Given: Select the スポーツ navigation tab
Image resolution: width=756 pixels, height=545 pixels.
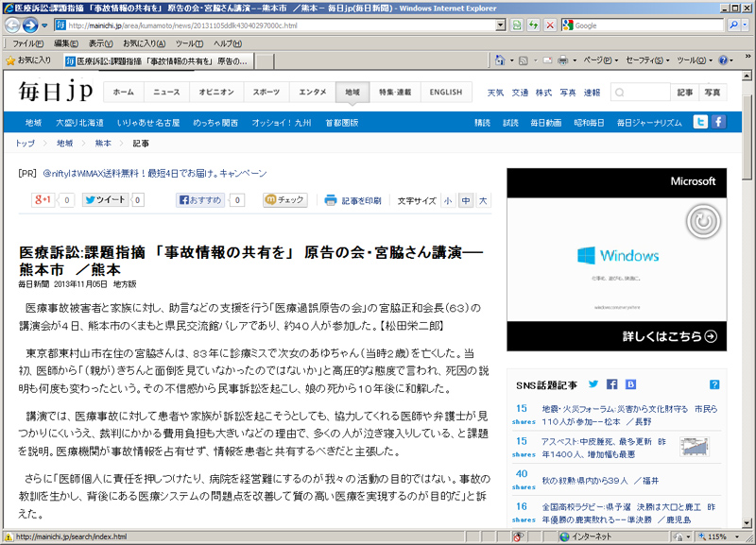Looking at the screenshot, I should tap(266, 92).
